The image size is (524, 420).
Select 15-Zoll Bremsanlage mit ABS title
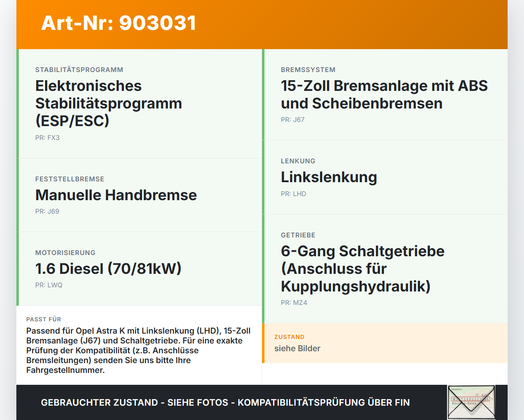click(x=384, y=95)
